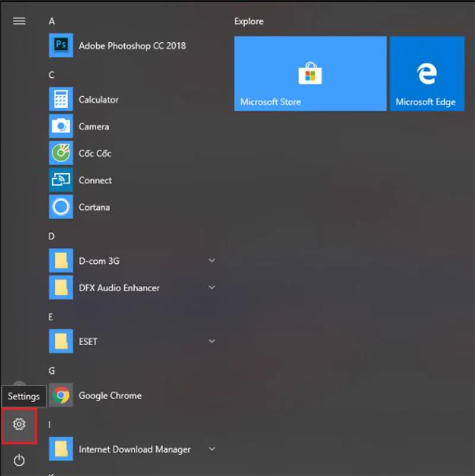Expand the Internet Download Manager folder chevron
The width and height of the screenshot is (475, 476).
tap(211, 449)
